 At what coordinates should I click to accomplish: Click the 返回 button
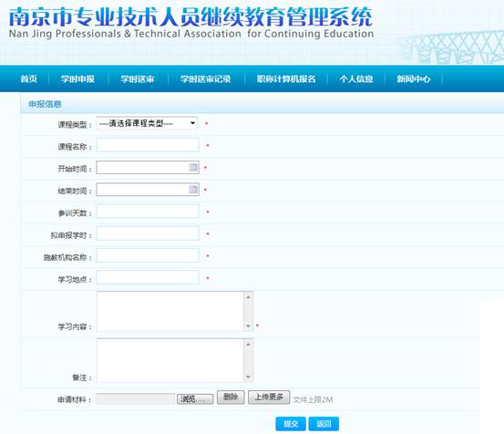pyautogui.click(x=324, y=424)
